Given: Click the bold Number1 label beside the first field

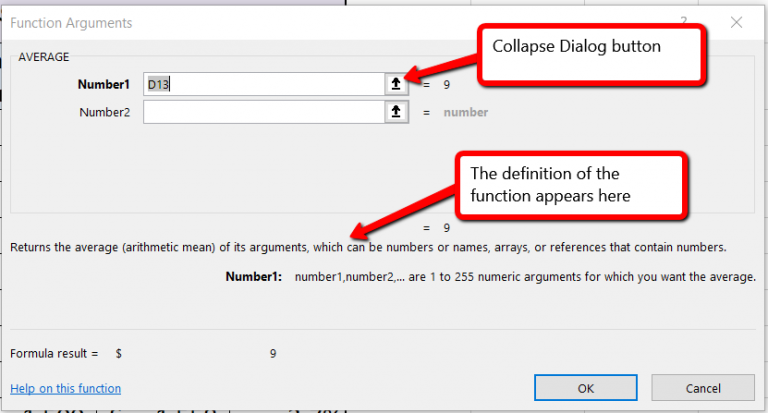Looking at the screenshot, I should coord(107,85).
